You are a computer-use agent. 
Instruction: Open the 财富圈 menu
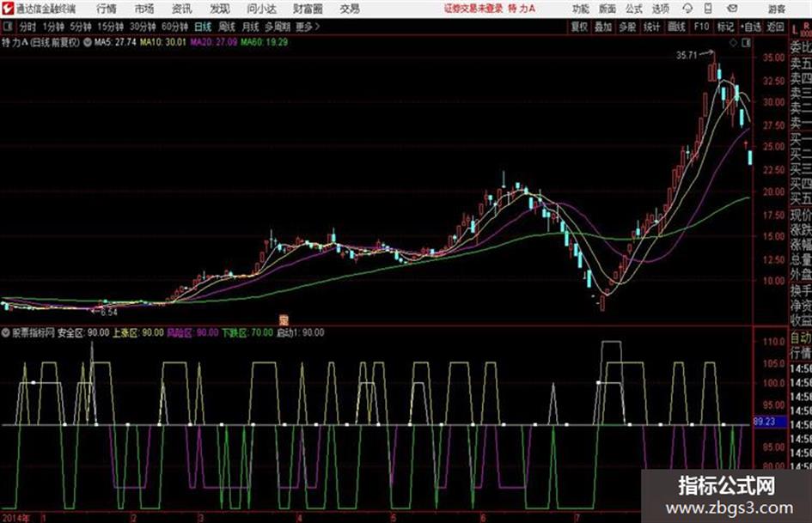(x=308, y=9)
